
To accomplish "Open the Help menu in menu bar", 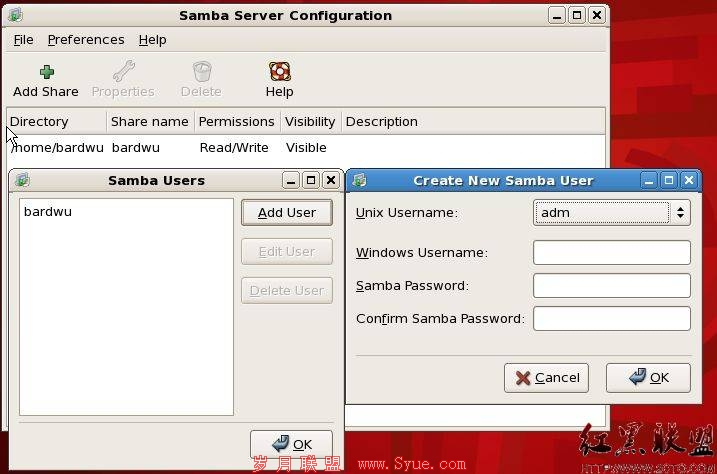I will pyautogui.click(x=152, y=40).
